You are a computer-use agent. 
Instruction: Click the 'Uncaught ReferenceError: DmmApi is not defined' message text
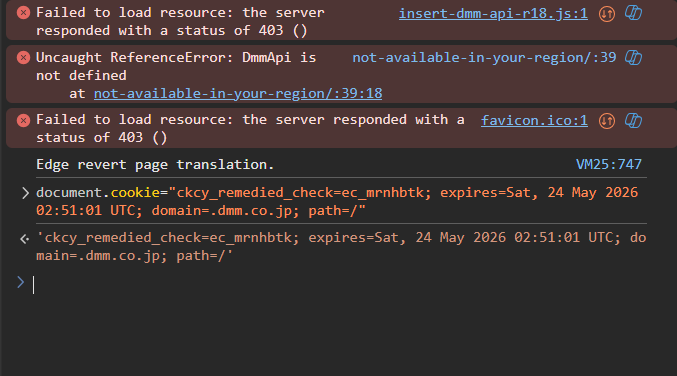point(176,66)
